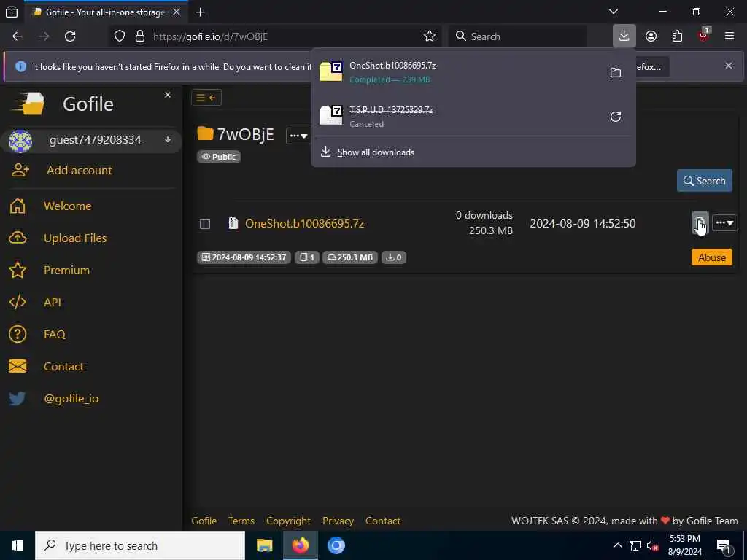Click the Firefox back arrow button
747x560 pixels.
pos(18,36)
